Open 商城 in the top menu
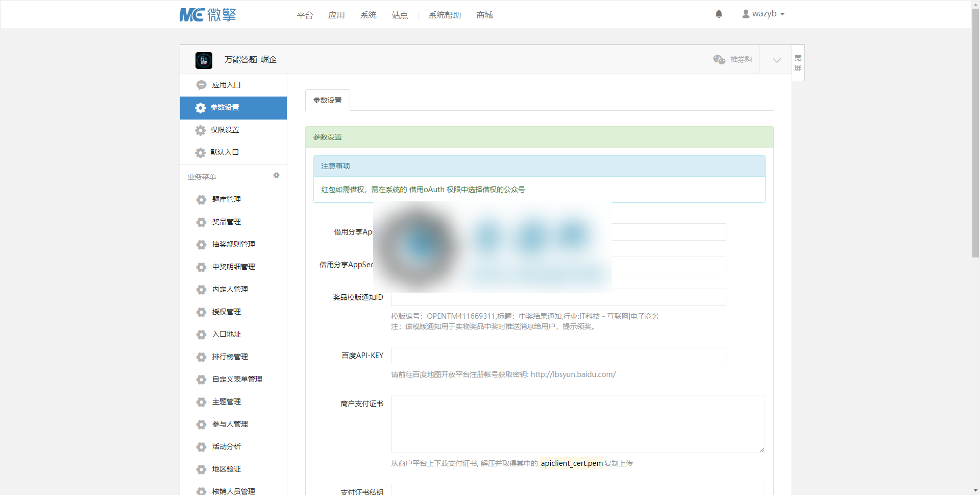 [x=484, y=15]
